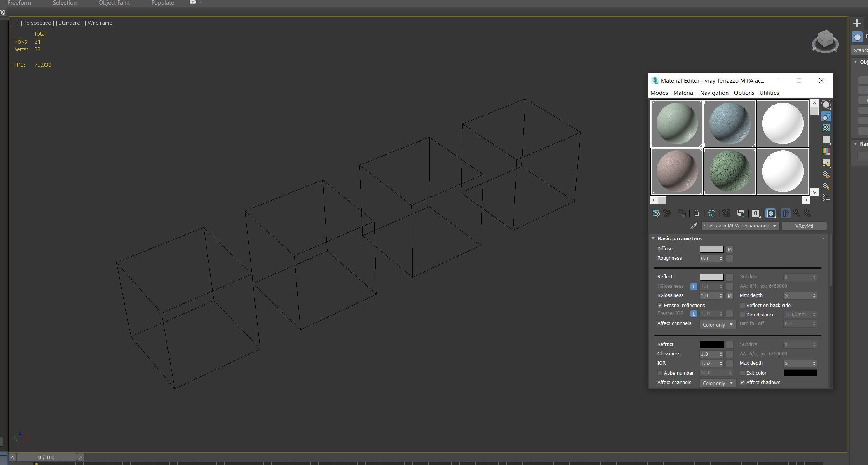This screenshot has width=868, height=465.
Task: Open the Standard shading label menu
Action: [x=70, y=23]
